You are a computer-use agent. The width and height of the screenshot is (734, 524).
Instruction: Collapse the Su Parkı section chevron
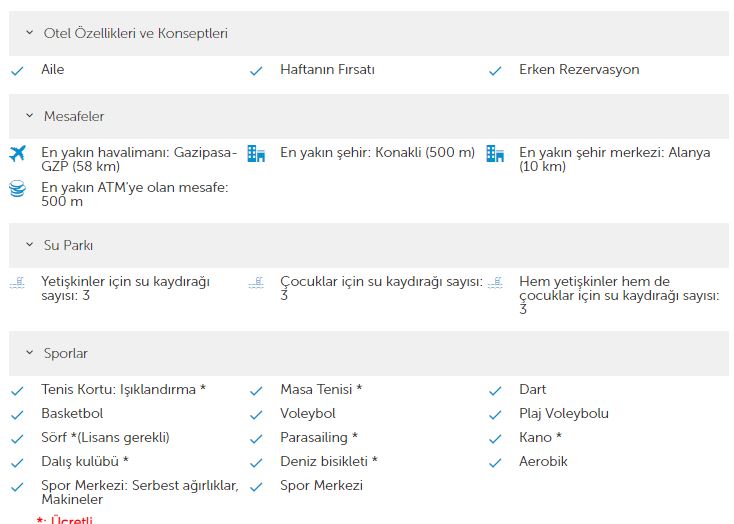(x=29, y=245)
